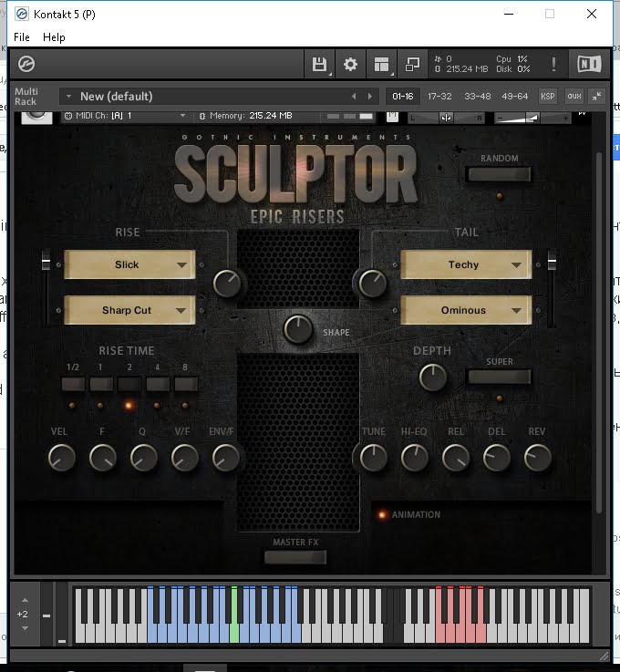The width and height of the screenshot is (620, 672).
Task: Toggle the RANDOM button
Action: pyautogui.click(x=499, y=174)
